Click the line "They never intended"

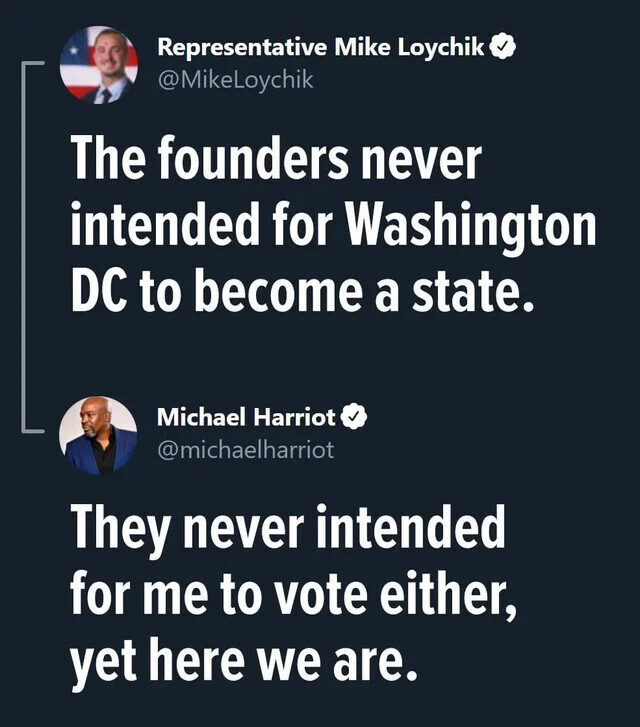[x=288, y=529]
